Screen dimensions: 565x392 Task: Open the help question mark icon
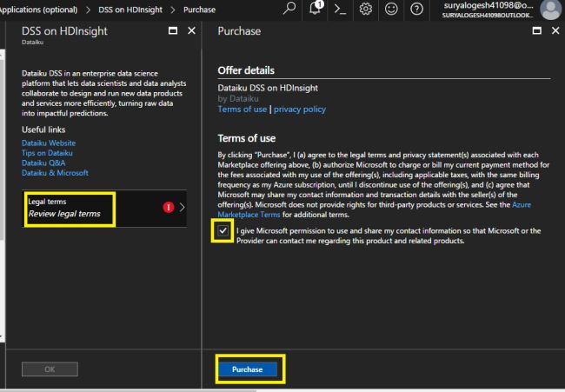pyautogui.click(x=417, y=9)
